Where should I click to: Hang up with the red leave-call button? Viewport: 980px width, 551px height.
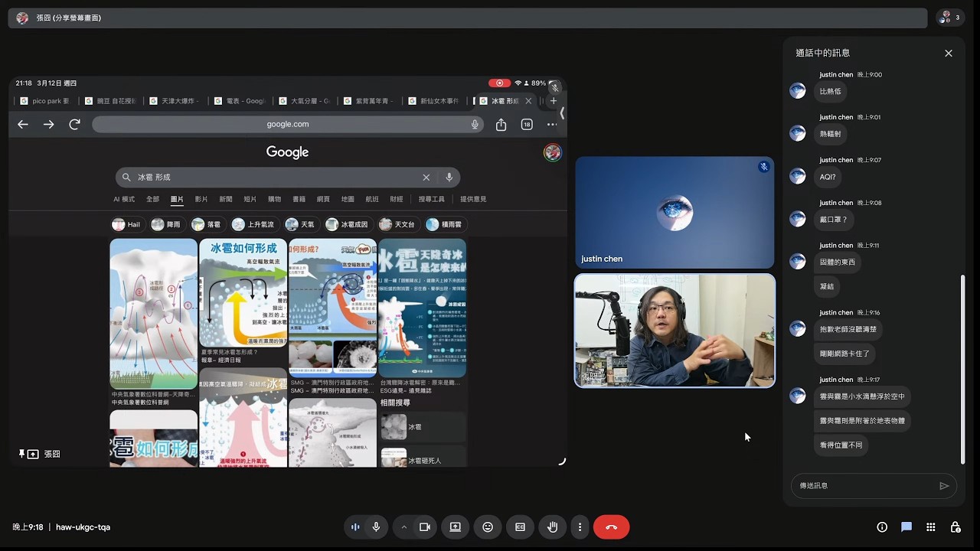[611, 527]
